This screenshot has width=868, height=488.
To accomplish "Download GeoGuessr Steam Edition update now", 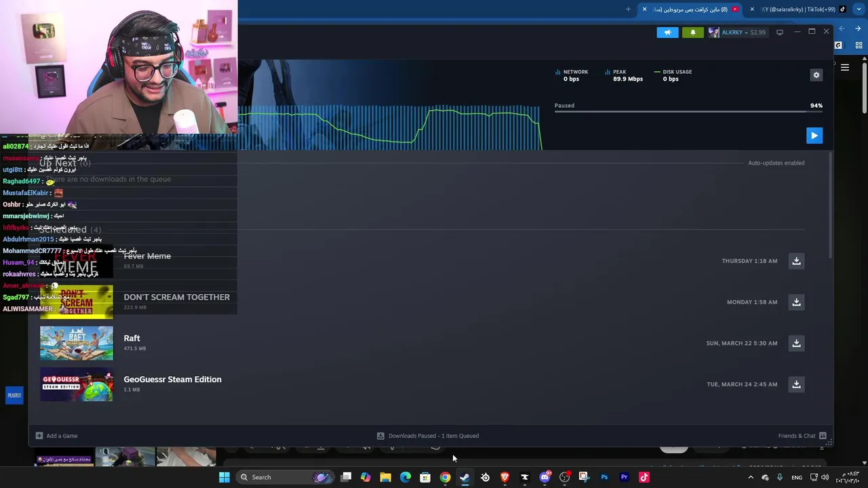I will [797, 384].
